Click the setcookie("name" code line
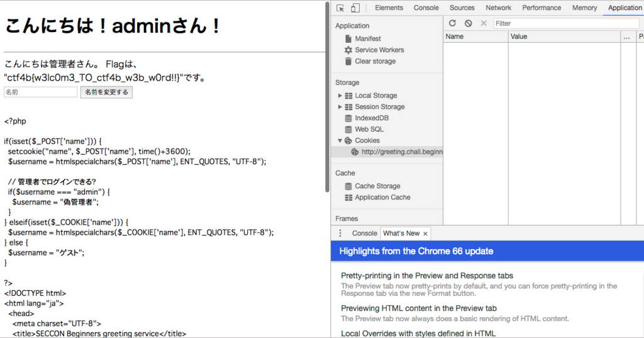Image resolution: width=644 pixels, height=338 pixels. pyautogui.click(x=99, y=151)
